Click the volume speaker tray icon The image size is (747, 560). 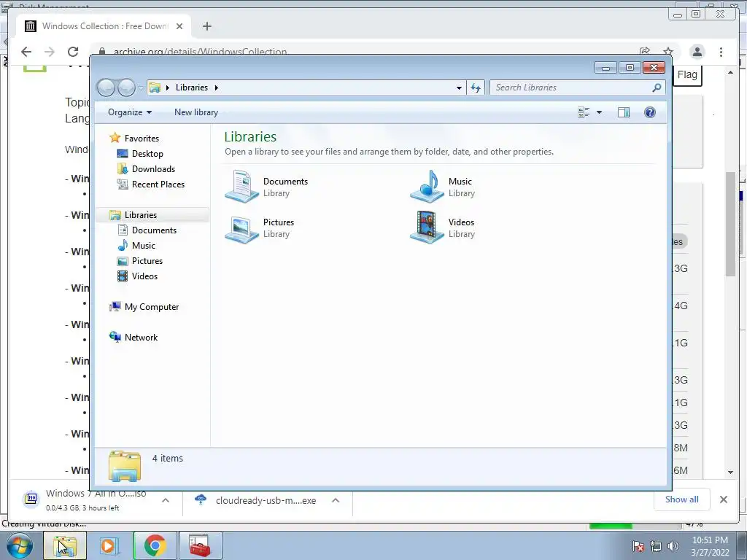coord(673,546)
